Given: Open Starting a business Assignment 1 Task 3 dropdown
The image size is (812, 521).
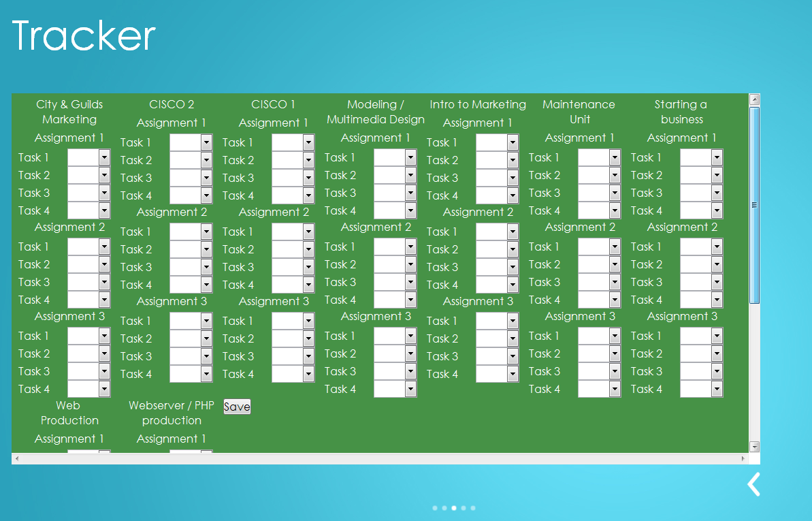Looking at the screenshot, I should 700,193.
